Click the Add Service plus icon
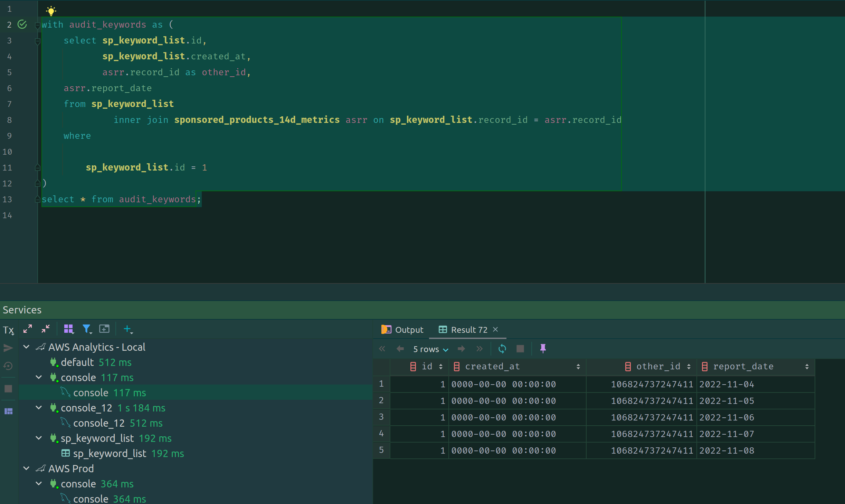Image resolution: width=845 pixels, height=504 pixels. pos(128,329)
